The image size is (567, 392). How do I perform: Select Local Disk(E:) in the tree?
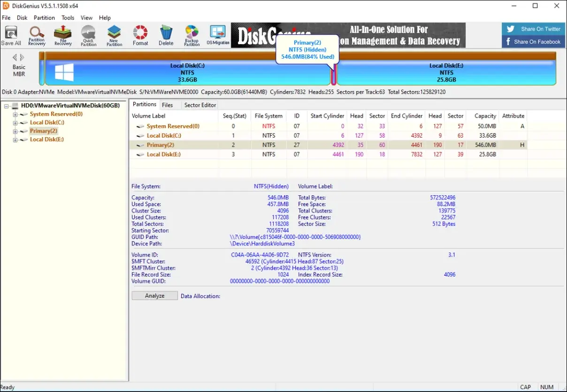point(47,139)
